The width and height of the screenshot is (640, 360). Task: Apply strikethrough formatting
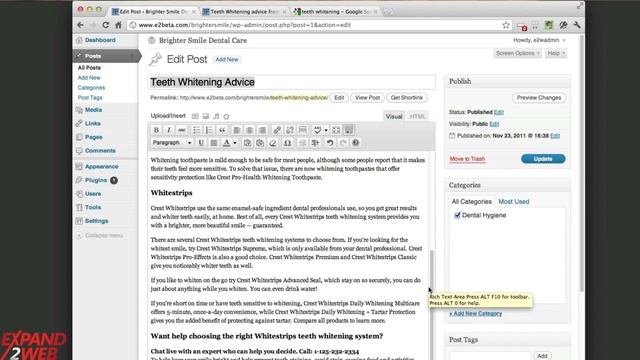point(182,130)
